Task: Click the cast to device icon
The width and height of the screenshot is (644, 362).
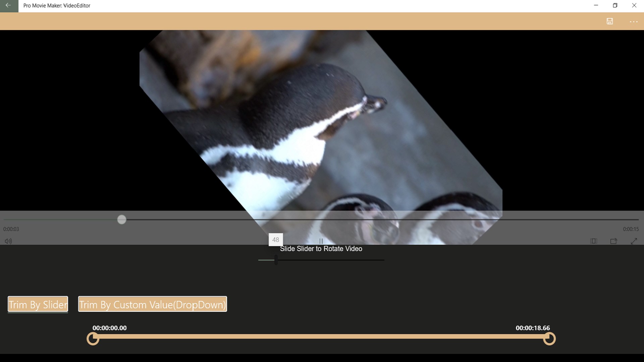Action: coord(613,241)
